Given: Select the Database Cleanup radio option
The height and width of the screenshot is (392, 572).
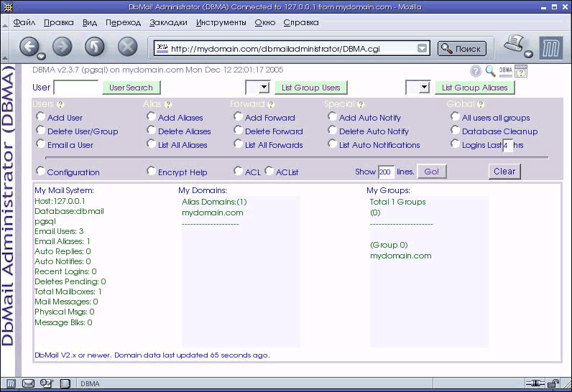Looking at the screenshot, I should [456, 131].
